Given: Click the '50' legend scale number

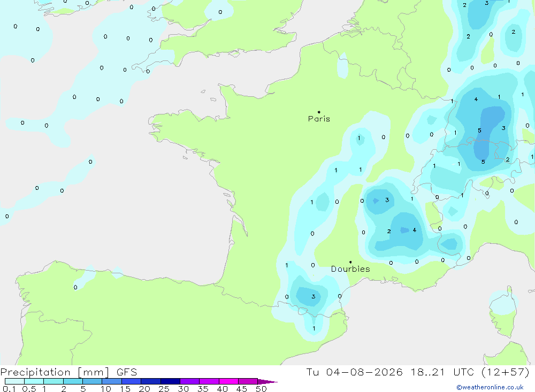Looking at the screenshot, I should pos(262,389).
